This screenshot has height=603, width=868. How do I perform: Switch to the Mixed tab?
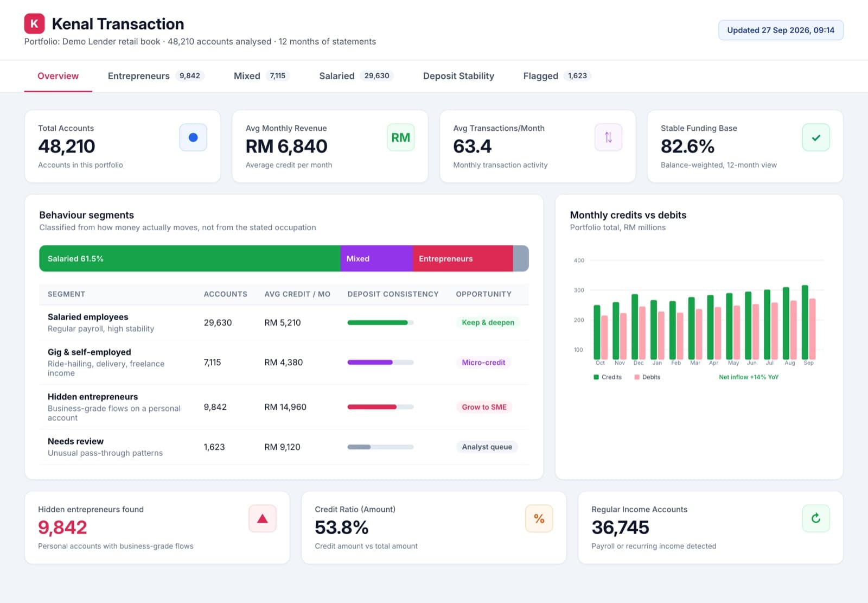pyautogui.click(x=261, y=76)
